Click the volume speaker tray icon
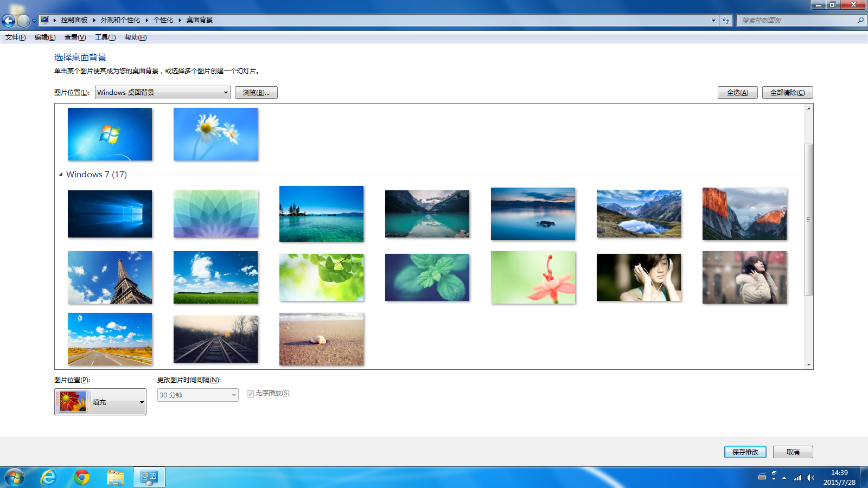This screenshot has width=868, height=488. (810, 478)
